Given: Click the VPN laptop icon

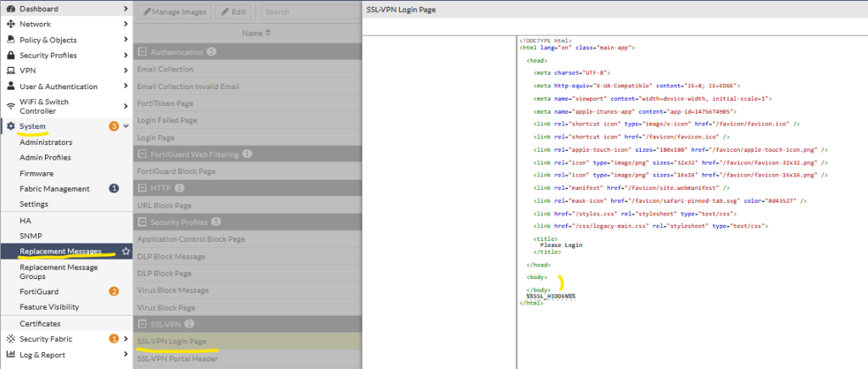Looking at the screenshot, I should 10,71.
